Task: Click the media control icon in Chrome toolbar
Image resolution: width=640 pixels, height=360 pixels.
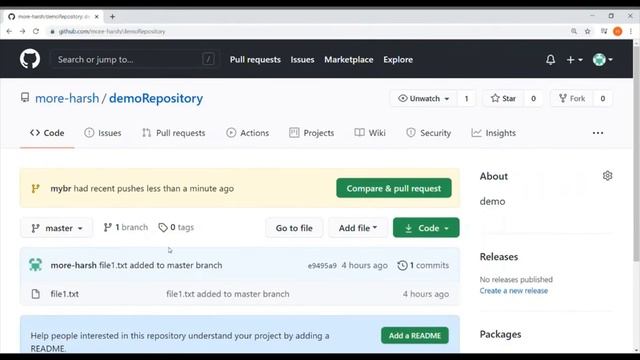Action: pos(604,31)
